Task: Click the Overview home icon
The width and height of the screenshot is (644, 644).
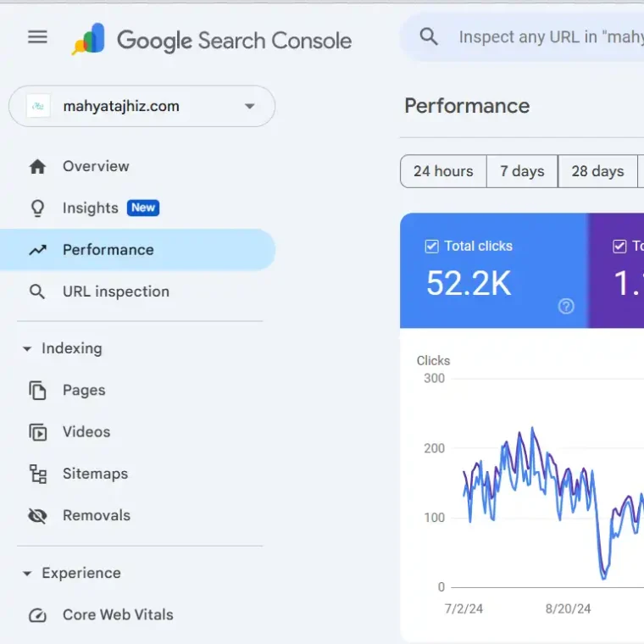Action: pos(37,167)
